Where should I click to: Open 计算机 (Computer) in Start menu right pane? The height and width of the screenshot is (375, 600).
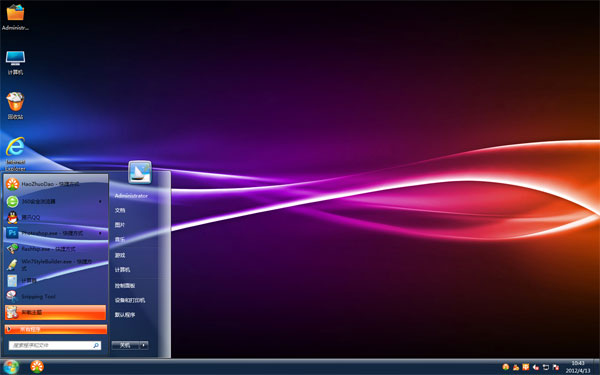point(122,270)
